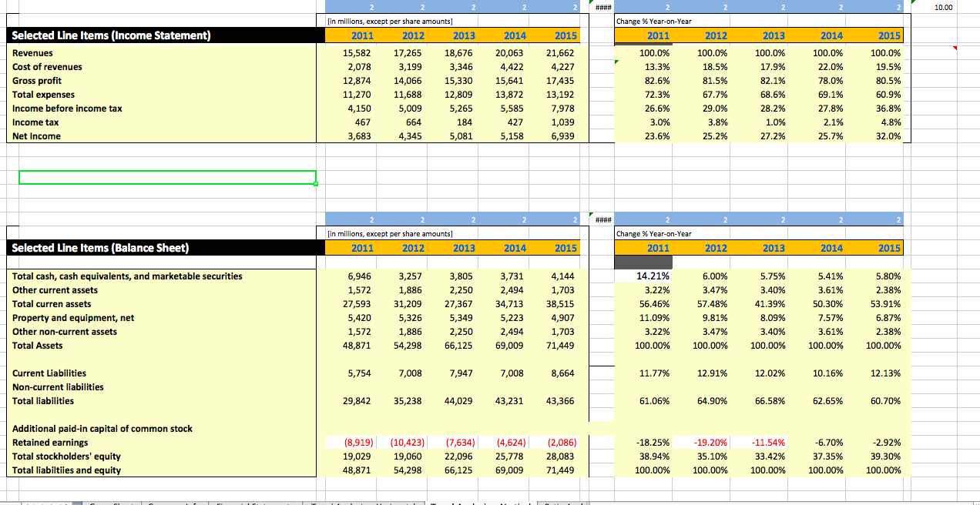This screenshot has width=980, height=505.
Task: Select the 'Non-current liabilities' row label
Action: 58,387
